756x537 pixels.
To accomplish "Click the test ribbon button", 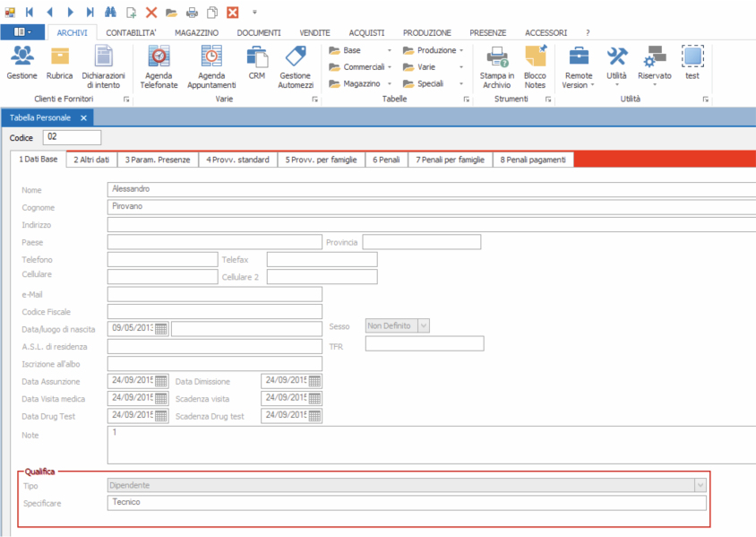I will (x=692, y=62).
